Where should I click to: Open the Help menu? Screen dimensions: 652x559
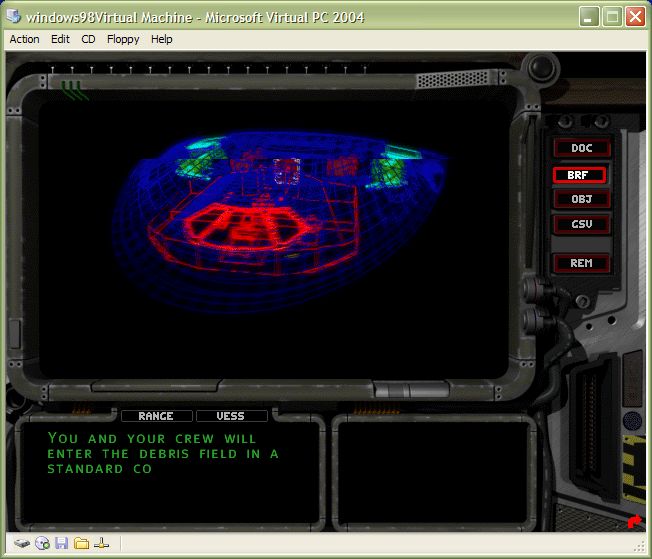(x=161, y=39)
